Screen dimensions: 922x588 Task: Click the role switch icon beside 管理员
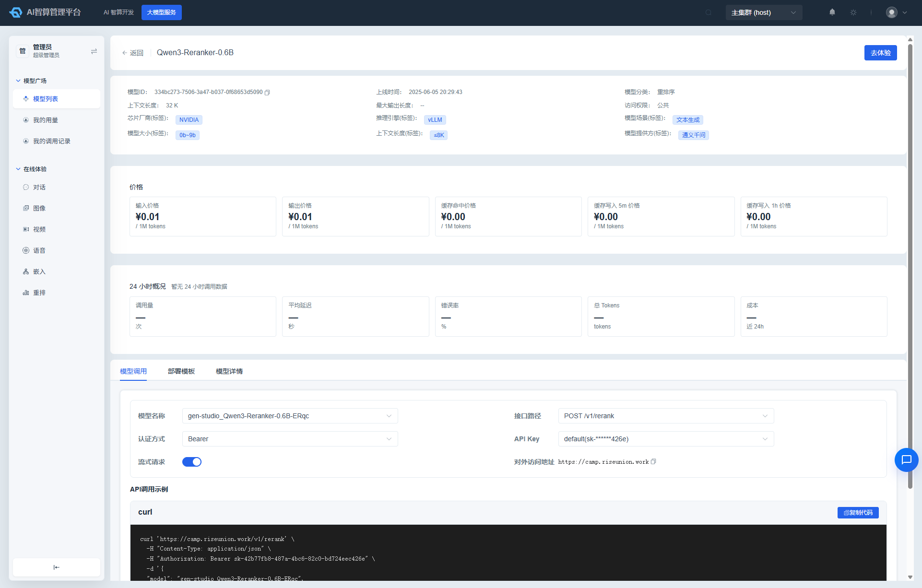click(94, 51)
